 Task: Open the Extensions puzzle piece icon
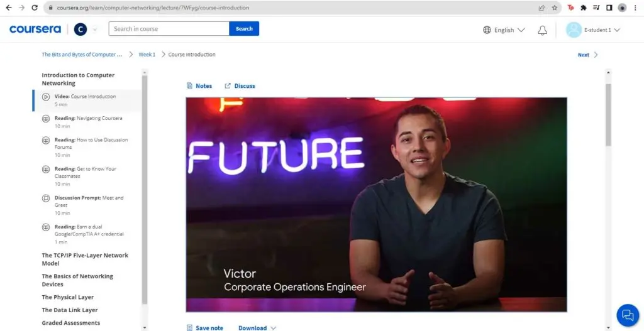[x=583, y=8]
